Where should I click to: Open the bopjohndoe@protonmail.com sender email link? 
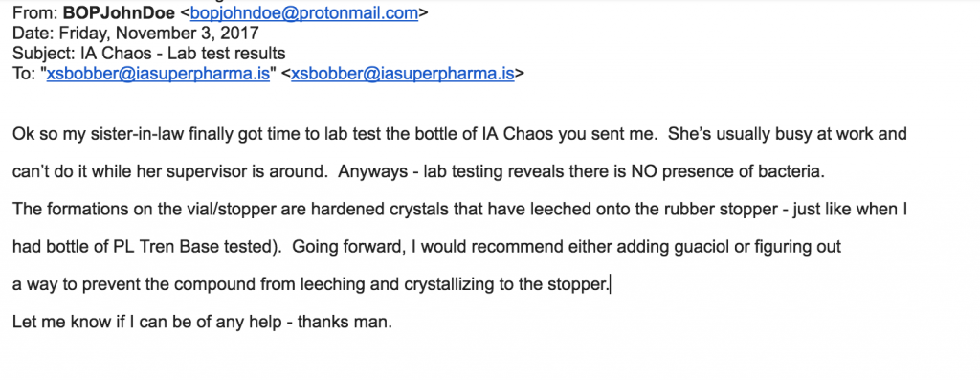pyautogui.click(x=303, y=12)
